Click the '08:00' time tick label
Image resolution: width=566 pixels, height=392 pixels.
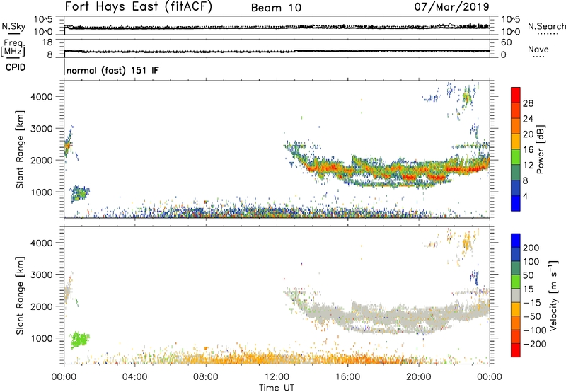pyautogui.click(x=206, y=377)
